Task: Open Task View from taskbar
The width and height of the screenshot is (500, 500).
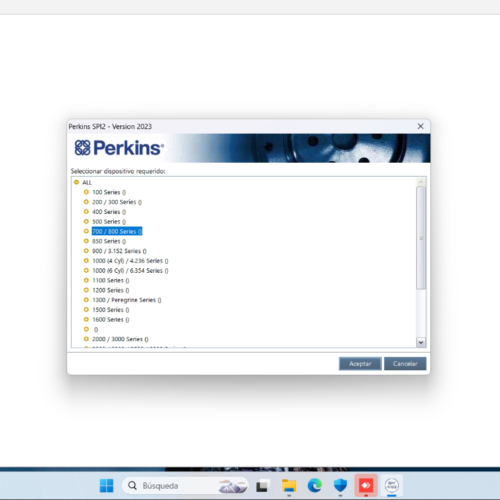Action: coord(262,486)
